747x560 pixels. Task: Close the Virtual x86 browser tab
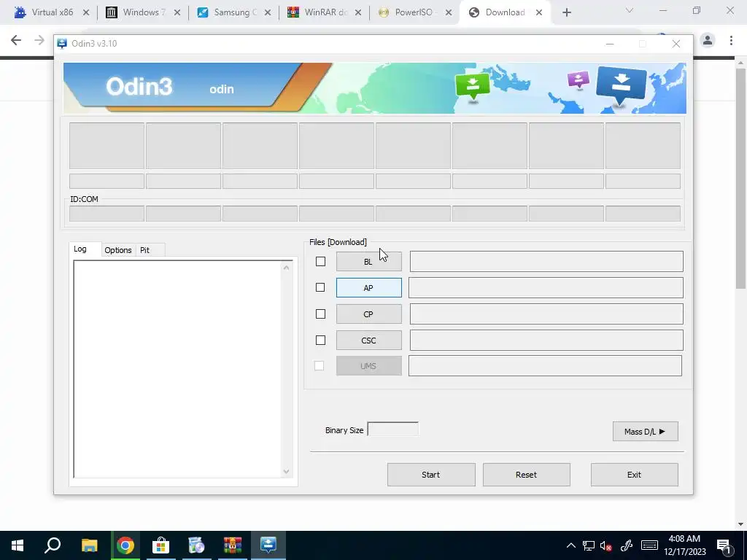(x=86, y=13)
